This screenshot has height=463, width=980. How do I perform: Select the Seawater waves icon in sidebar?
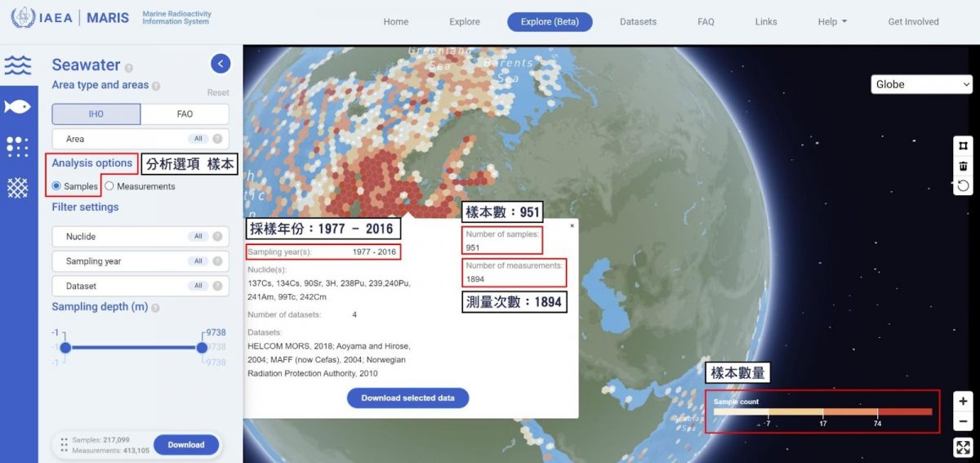click(x=18, y=65)
